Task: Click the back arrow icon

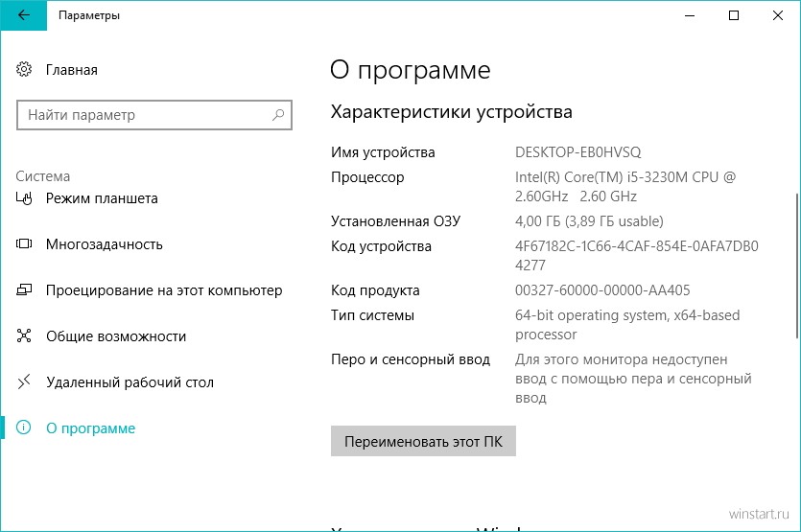Action: (x=23, y=15)
